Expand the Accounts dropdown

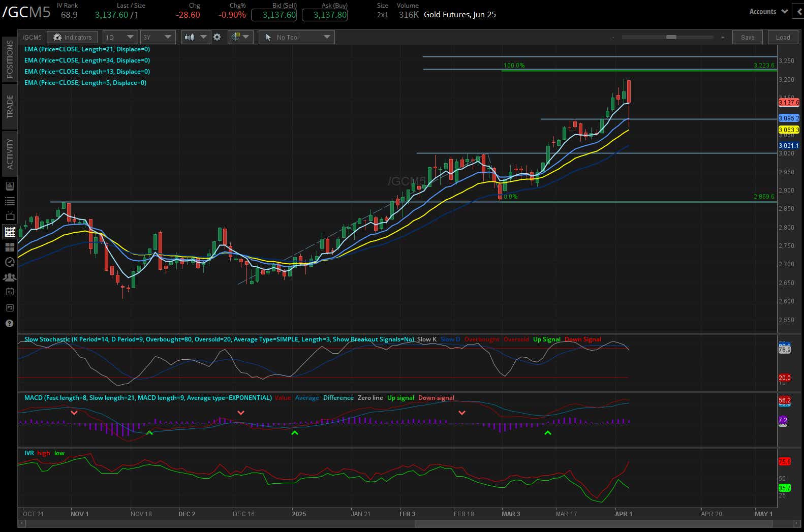point(768,12)
